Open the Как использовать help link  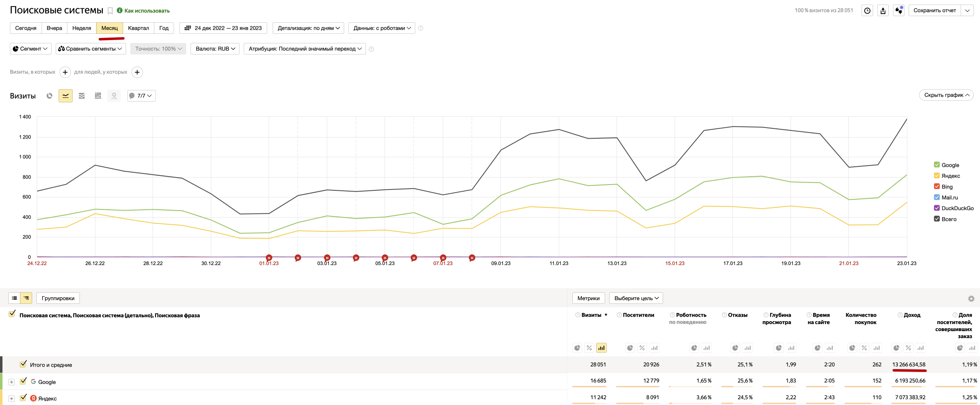(146, 11)
